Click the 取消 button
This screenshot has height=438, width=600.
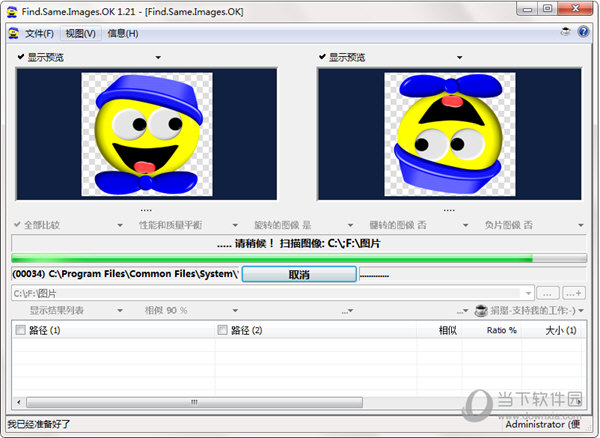(299, 274)
